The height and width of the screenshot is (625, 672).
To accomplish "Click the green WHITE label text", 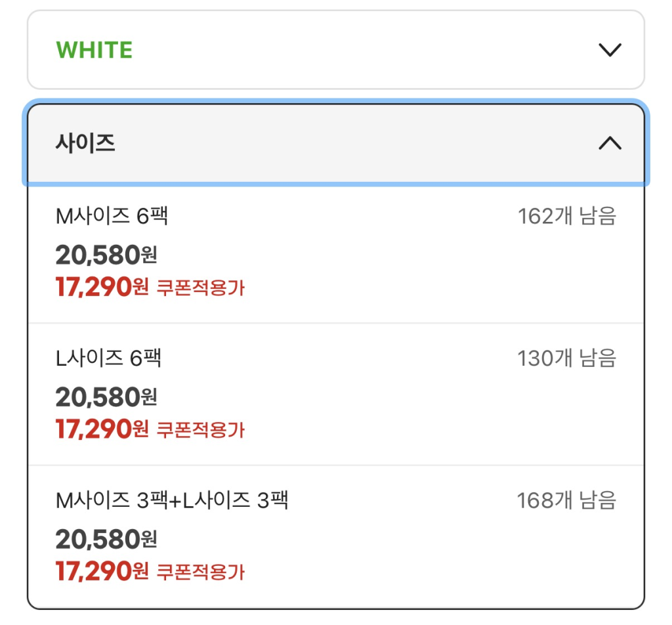I will [94, 50].
